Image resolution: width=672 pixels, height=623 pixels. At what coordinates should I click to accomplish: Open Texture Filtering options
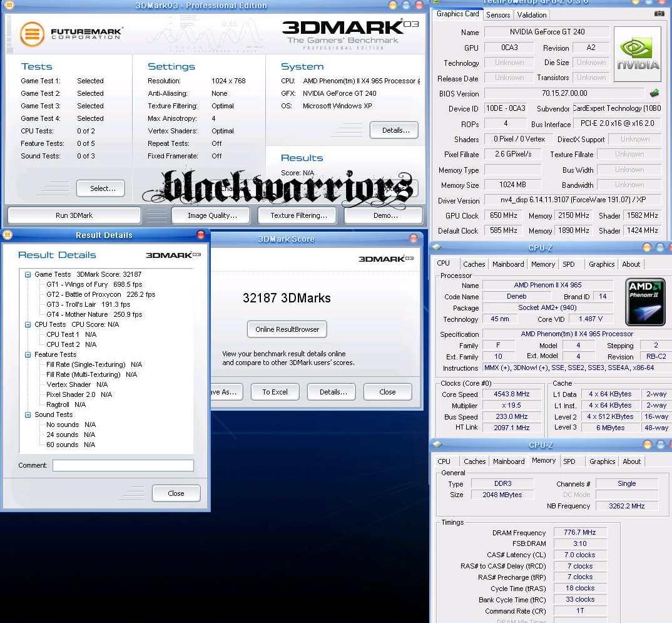(x=297, y=215)
